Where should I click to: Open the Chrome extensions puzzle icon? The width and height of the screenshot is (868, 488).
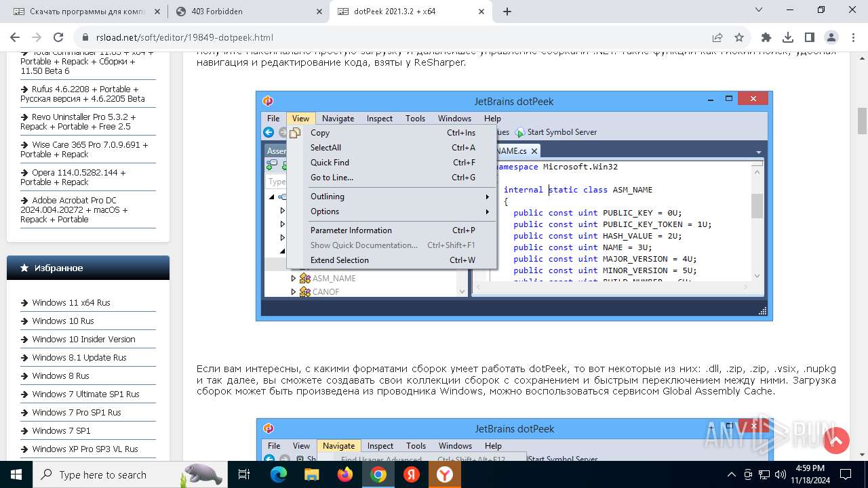pos(766,37)
